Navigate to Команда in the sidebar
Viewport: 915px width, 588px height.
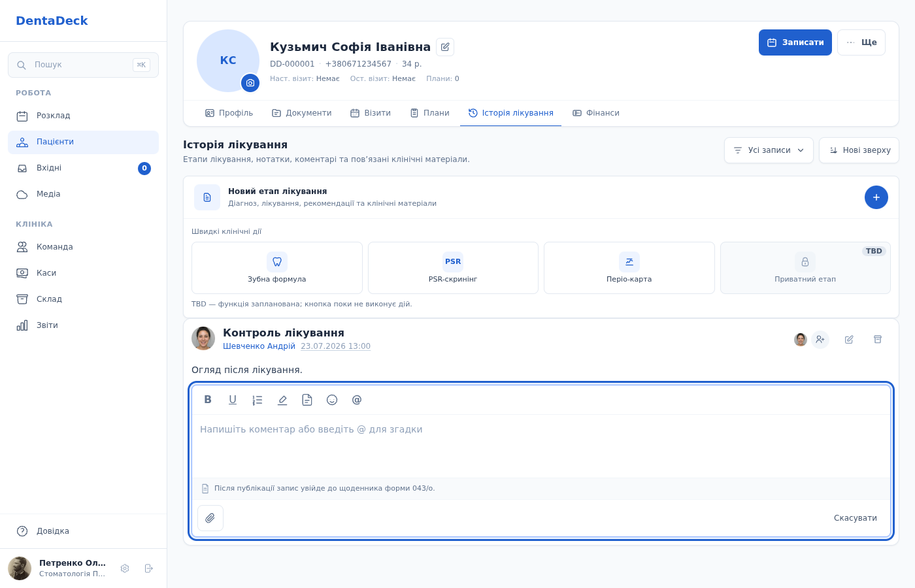[x=83, y=247]
